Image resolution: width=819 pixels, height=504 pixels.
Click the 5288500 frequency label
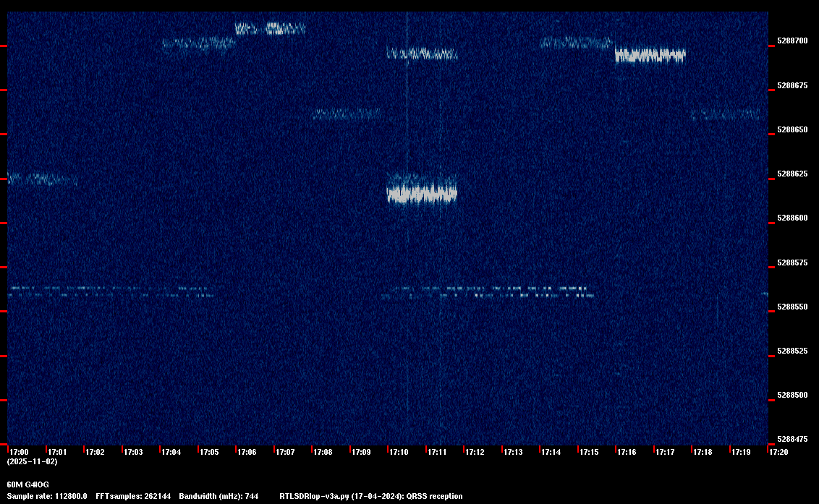pos(792,395)
